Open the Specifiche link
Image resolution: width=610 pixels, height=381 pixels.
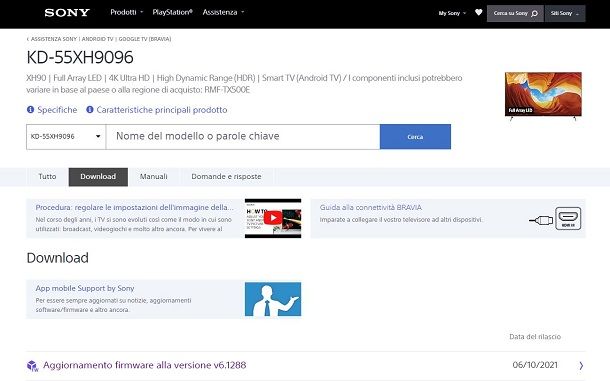[57, 110]
